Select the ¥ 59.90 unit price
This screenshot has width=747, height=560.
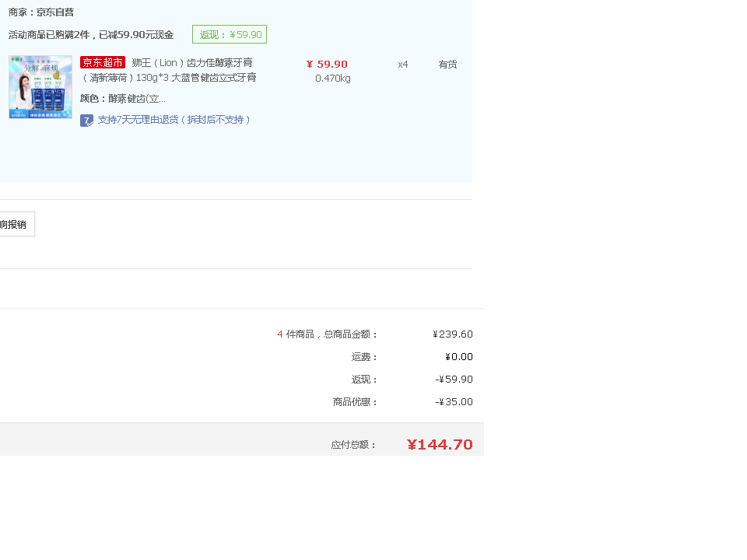click(x=327, y=65)
